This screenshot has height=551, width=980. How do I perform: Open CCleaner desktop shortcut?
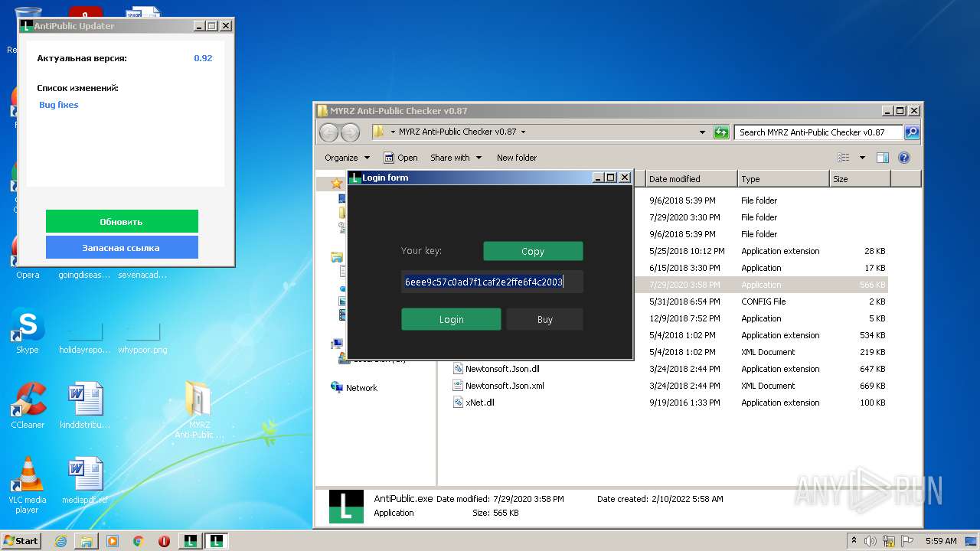[28, 405]
